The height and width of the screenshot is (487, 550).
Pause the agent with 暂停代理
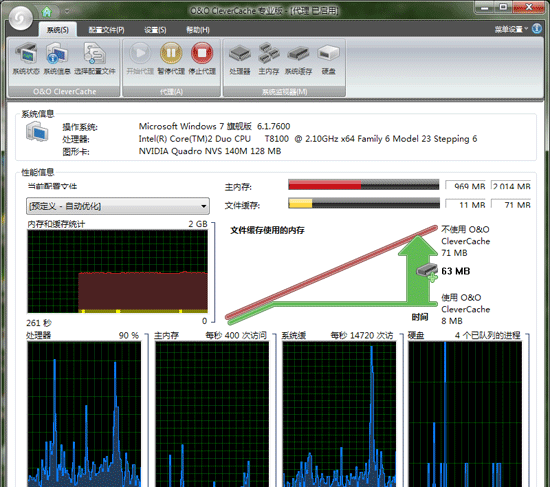[x=171, y=58]
